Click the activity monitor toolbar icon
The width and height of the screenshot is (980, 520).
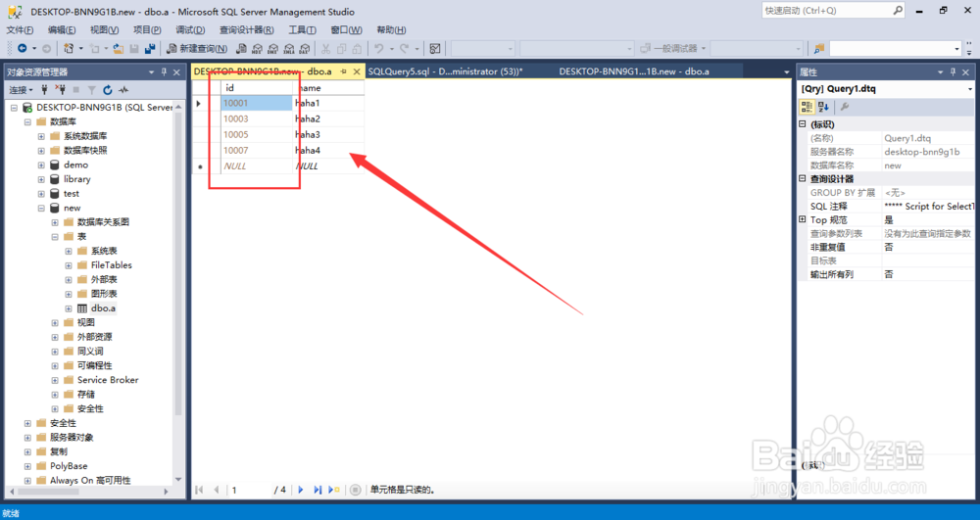click(436, 48)
